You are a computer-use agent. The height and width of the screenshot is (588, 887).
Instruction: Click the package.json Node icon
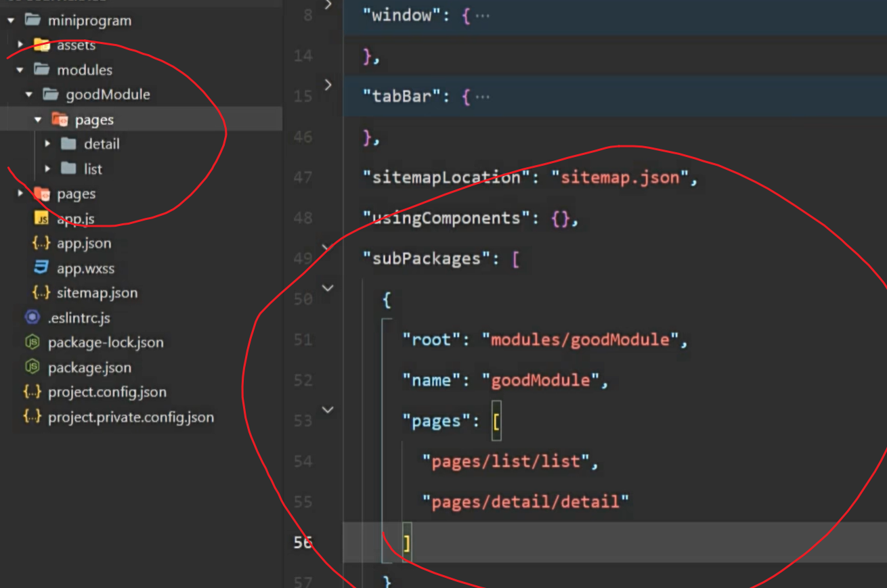[32, 367]
